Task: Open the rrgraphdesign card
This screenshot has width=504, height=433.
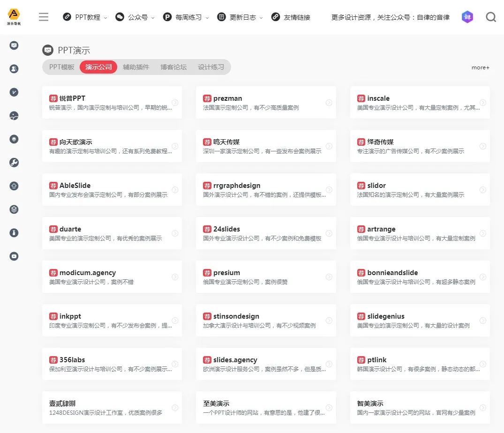Action: (266, 189)
